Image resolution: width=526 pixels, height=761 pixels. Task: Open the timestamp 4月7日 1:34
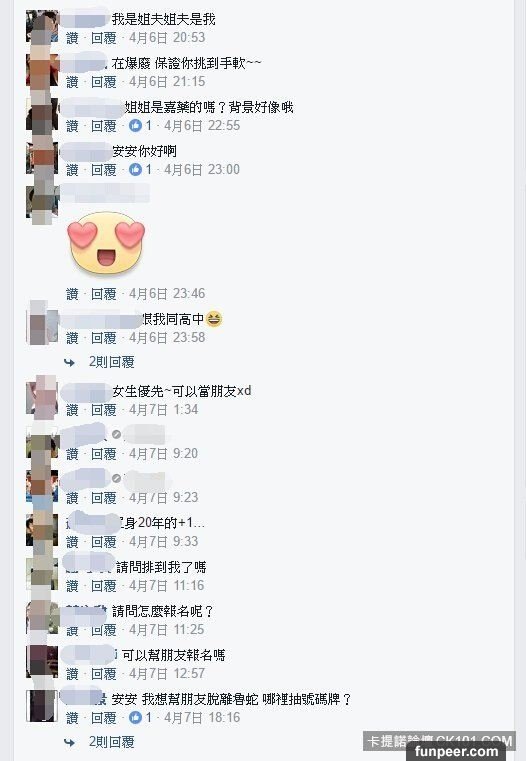click(164, 410)
